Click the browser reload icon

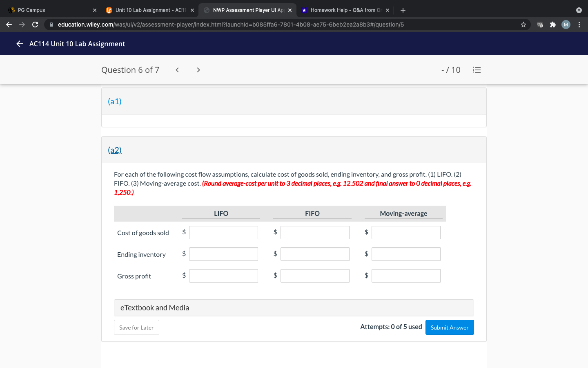coord(35,25)
